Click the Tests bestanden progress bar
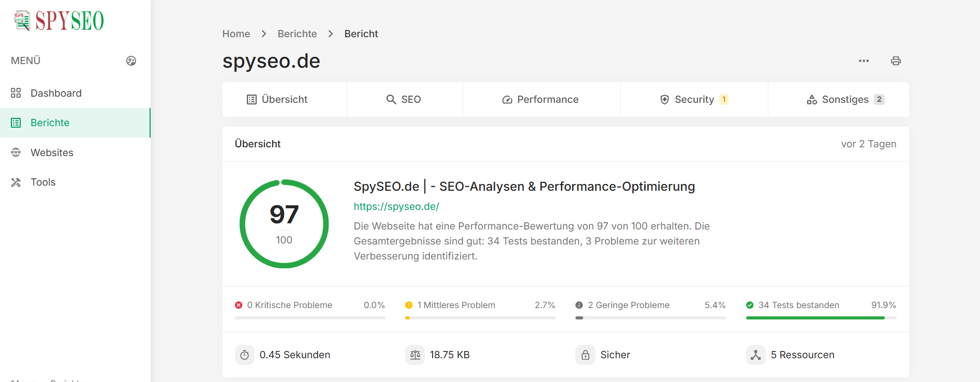The image size is (980, 382). pyautogui.click(x=821, y=318)
